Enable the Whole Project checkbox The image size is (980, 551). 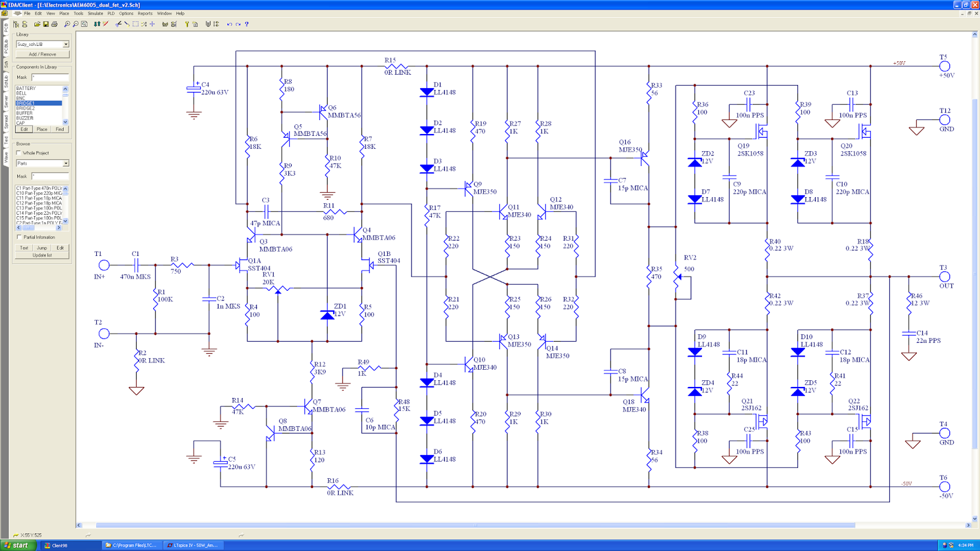[18, 153]
